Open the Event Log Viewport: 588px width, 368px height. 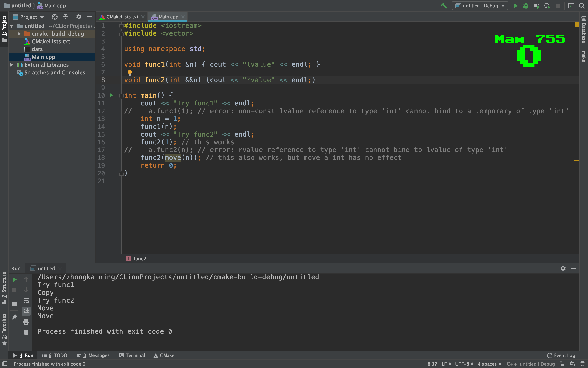pos(561,355)
